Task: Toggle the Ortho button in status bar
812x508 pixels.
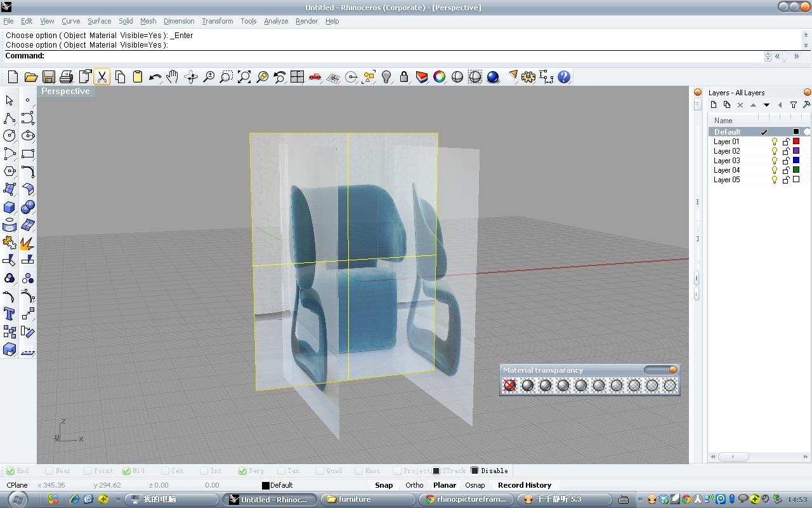Action: coord(414,485)
